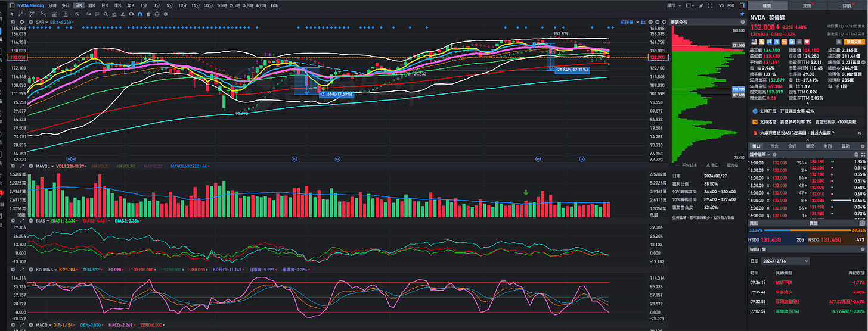Screen dimensions: 868x331
Task: Open the 顯示 display dropdown
Action: point(674,5)
